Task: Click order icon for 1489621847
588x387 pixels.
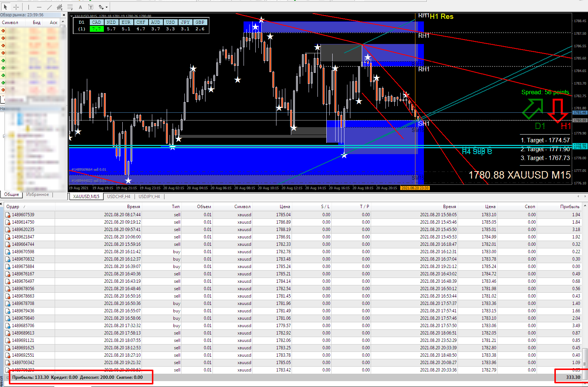Action: 8,237
